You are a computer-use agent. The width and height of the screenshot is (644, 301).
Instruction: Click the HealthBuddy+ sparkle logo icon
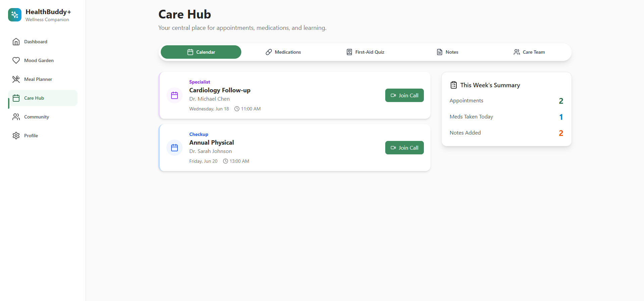(15, 15)
